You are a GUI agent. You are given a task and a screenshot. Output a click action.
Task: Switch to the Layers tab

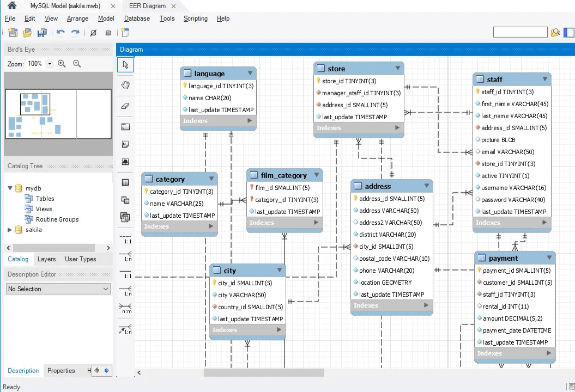tap(46, 259)
